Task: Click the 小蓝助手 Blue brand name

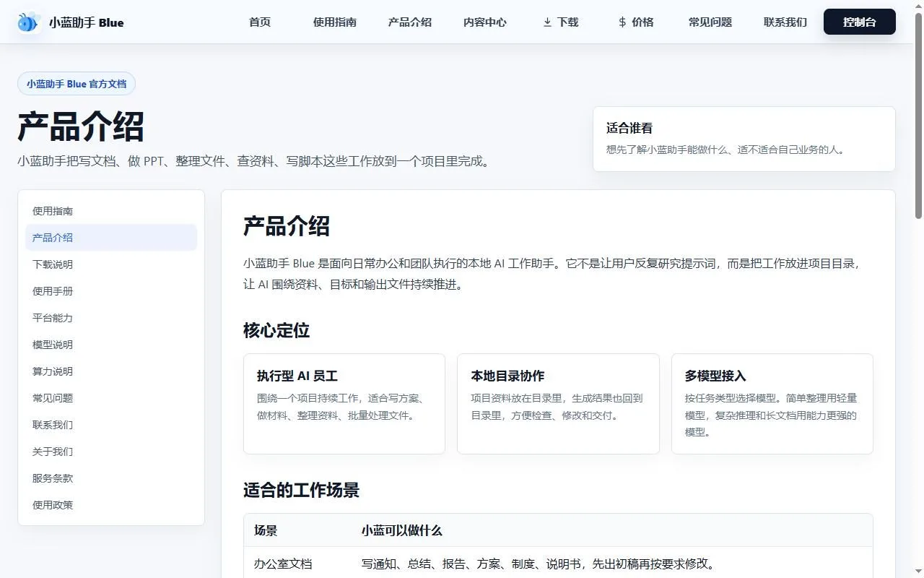Action: (x=87, y=22)
